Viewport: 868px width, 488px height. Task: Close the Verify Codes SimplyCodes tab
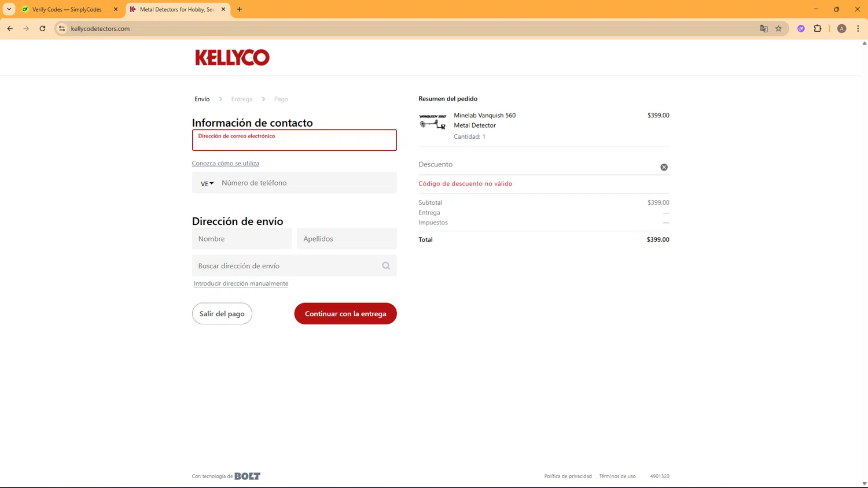click(x=116, y=9)
